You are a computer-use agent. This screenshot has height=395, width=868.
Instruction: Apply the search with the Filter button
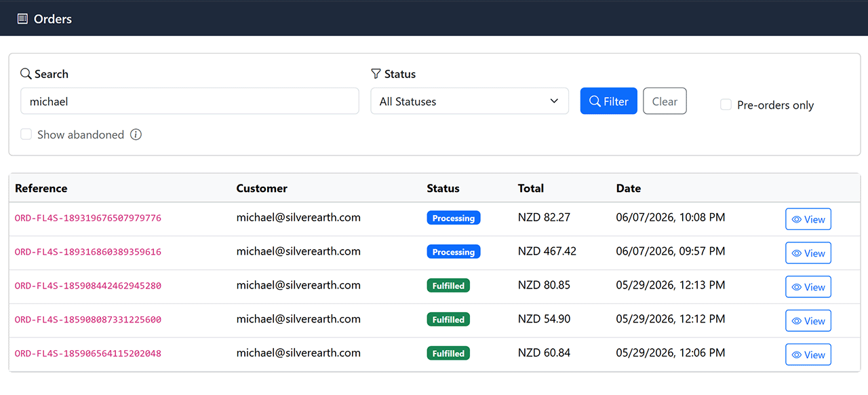tap(608, 101)
